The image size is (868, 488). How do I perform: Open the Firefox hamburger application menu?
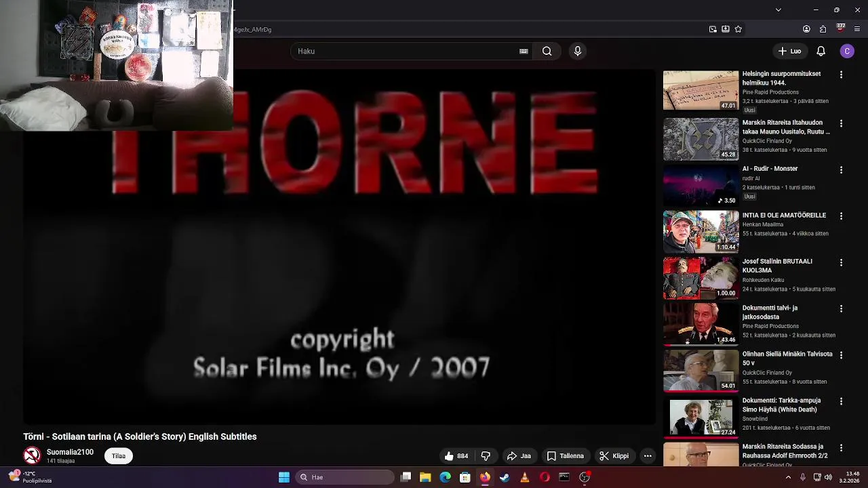pyautogui.click(x=857, y=29)
